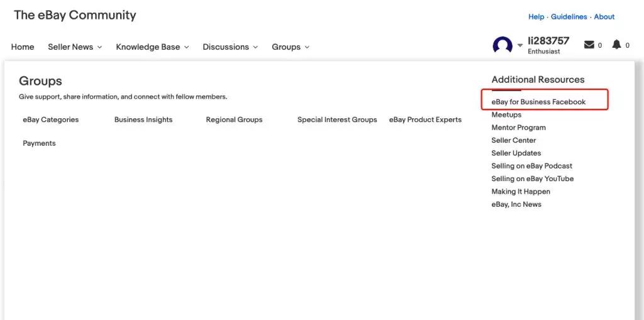
Task: Expand the Seller News menu
Action: tap(75, 47)
